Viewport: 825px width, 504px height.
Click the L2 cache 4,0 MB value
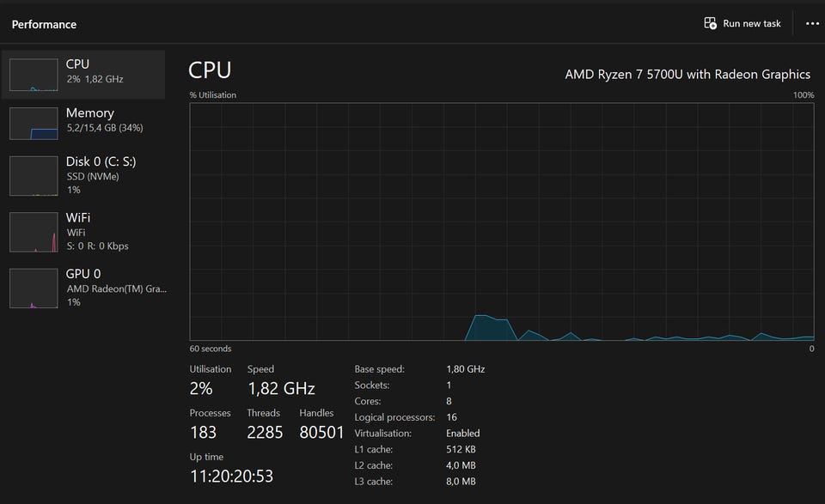(x=461, y=465)
